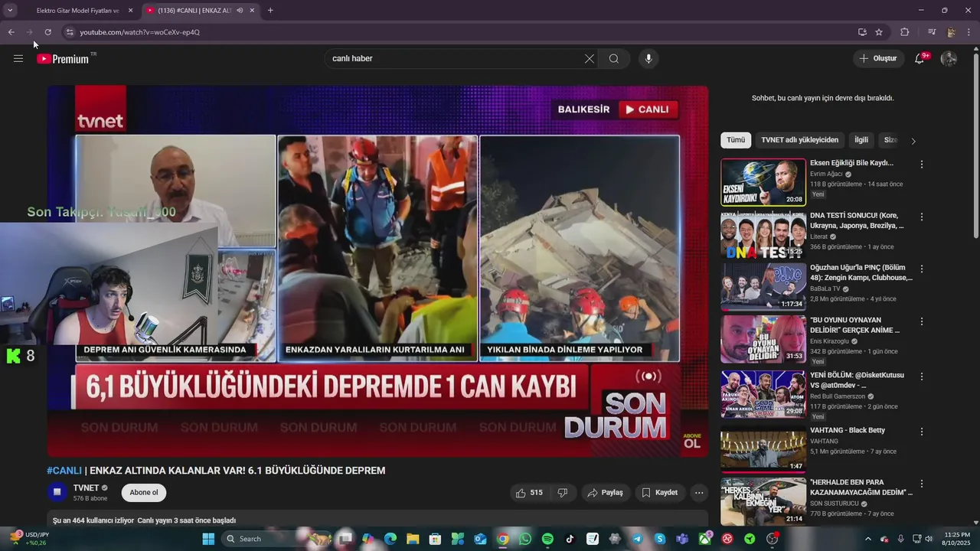980x551 pixels.
Task: Open clock showing 11:25 PM
Action: pyautogui.click(x=957, y=539)
